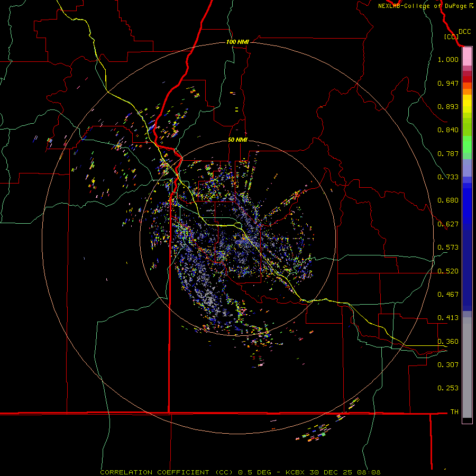Click the 50 NMI range ring label

[x=237, y=140]
